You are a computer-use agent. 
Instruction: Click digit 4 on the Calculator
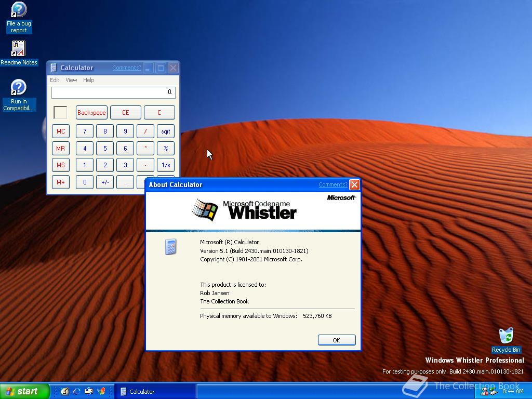[85, 148]
